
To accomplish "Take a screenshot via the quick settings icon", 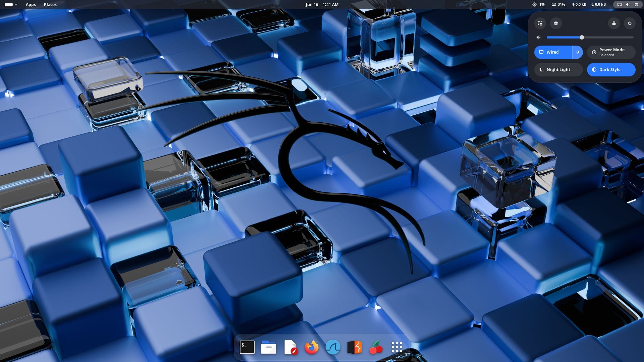I will click(540, 23).
